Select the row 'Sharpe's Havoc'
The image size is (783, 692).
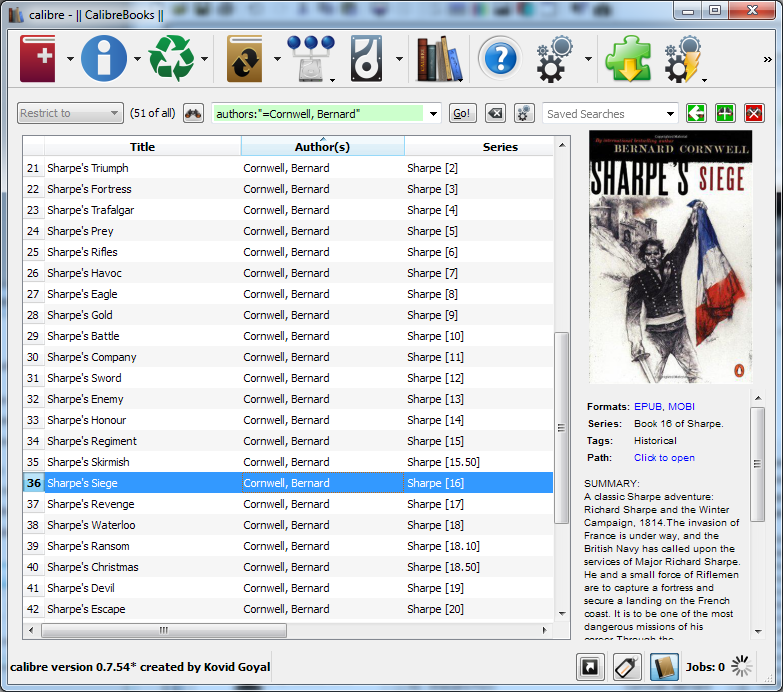288,273
